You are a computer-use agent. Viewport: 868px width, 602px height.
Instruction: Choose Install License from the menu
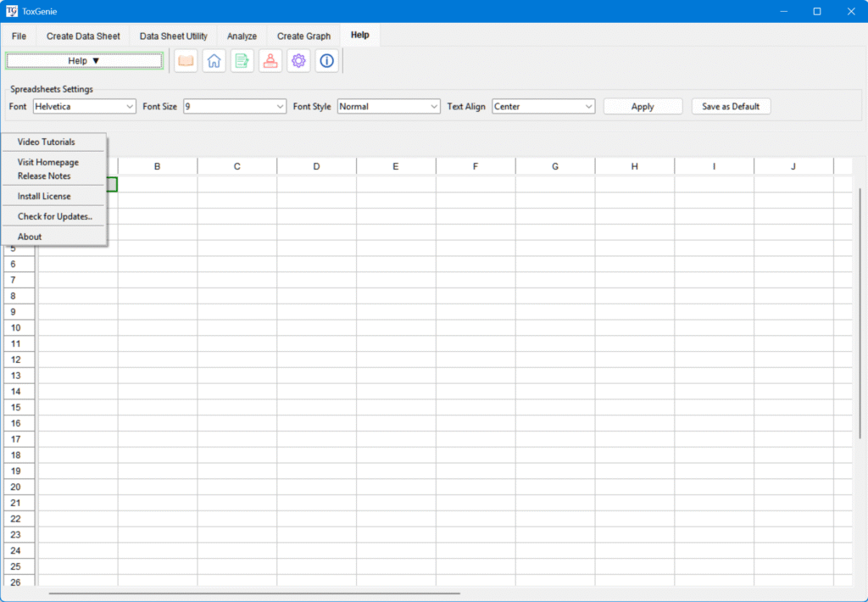pos(53,196)
